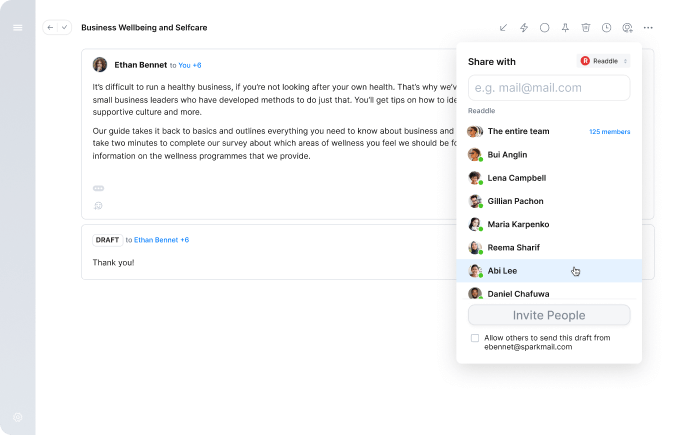700x435 pixels.
Task: Click the Share with heading
Action: (492, 62)
